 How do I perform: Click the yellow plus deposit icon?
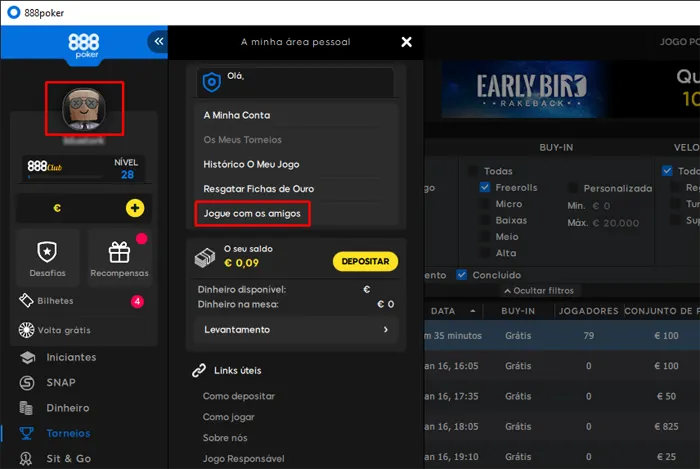click(135, 208)
